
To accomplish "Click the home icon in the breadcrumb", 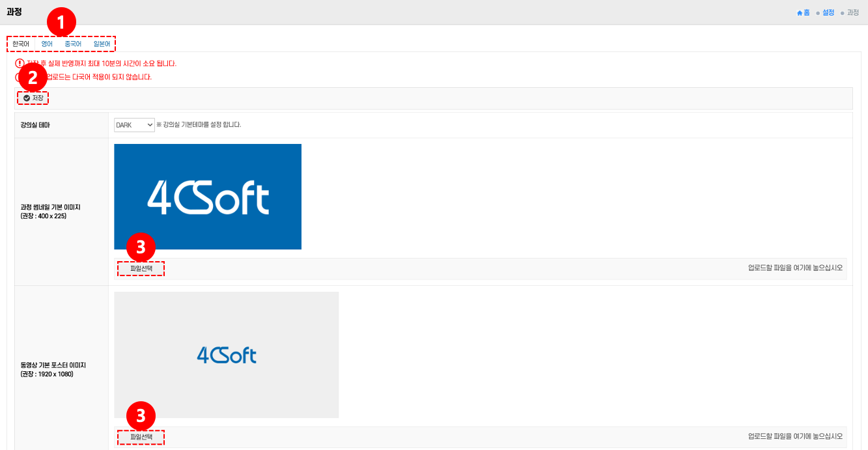I will [x=800, y=12].
